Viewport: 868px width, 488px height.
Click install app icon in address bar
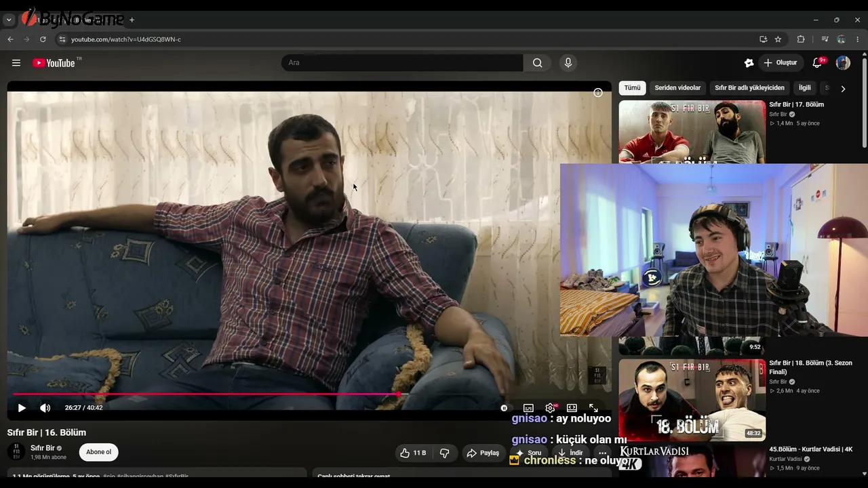[763, 39]
